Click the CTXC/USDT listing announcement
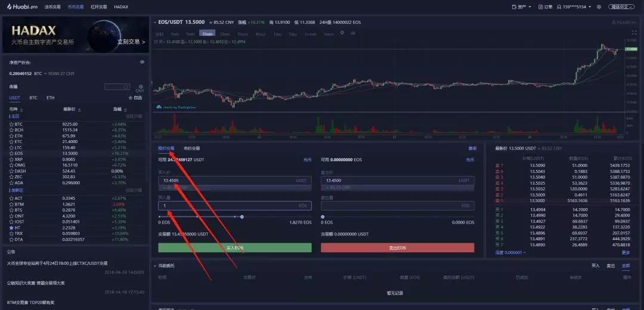 tap(57, 263)
